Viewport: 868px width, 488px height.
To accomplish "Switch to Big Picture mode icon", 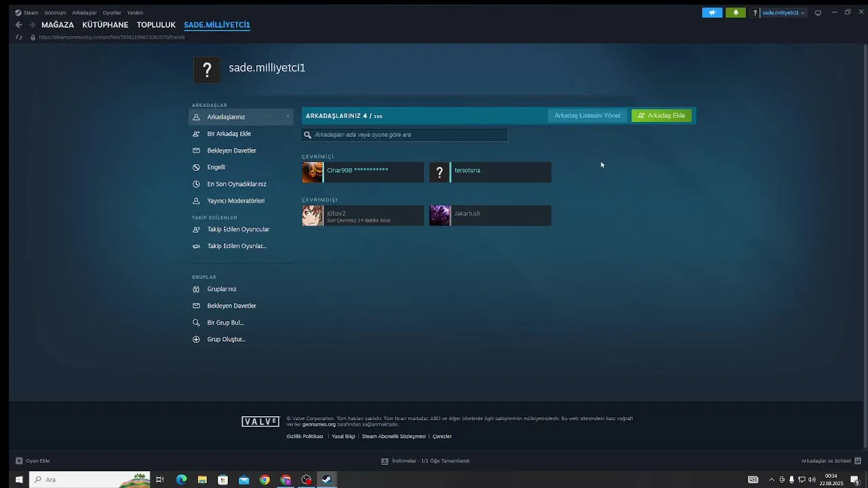I will (x=818, y=12).
